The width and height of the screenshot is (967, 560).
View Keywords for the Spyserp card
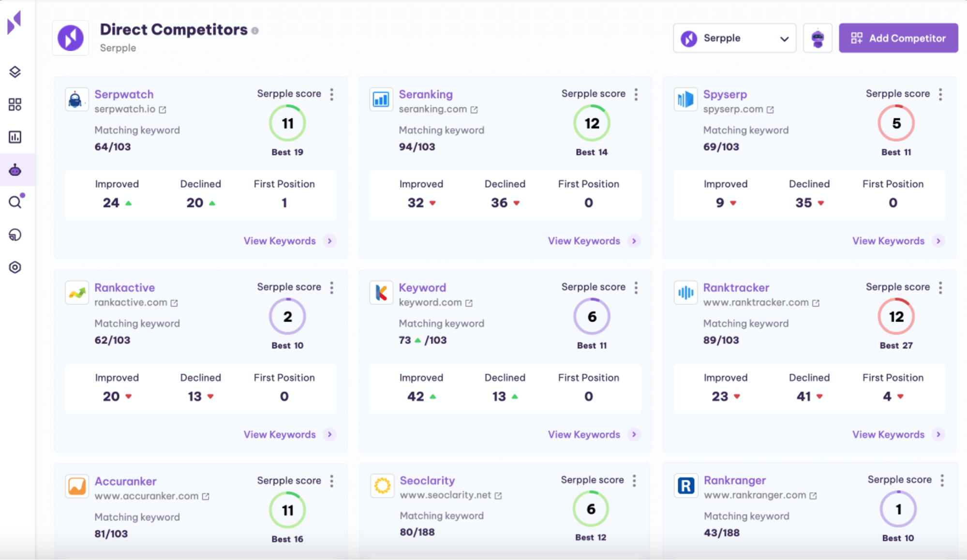point(898,241)
